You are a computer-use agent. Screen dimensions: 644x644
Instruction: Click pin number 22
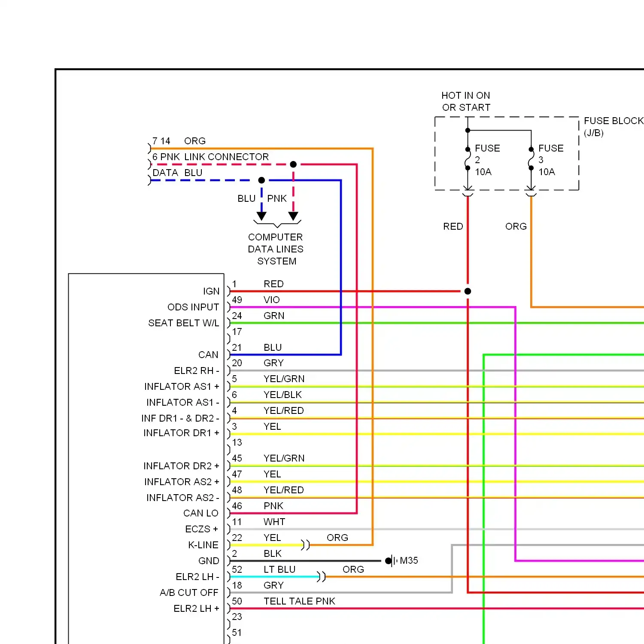[237, 538]
